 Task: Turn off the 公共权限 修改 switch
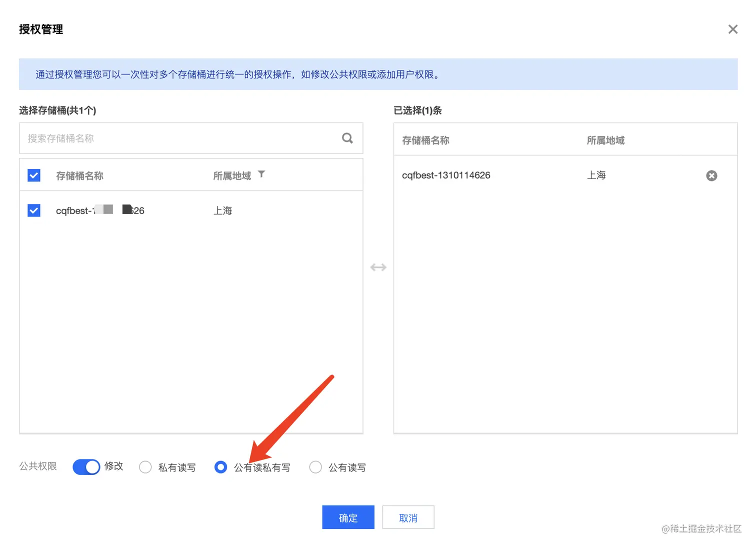[86, 467]
